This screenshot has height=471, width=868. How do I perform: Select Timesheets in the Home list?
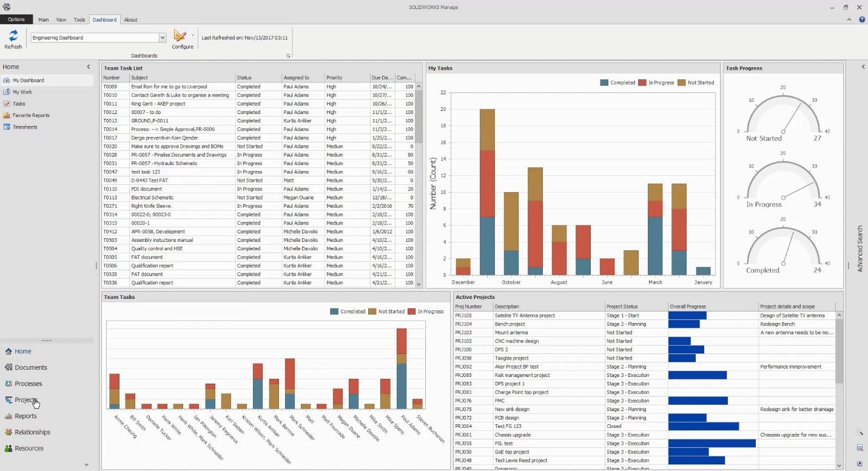[25, 127]
